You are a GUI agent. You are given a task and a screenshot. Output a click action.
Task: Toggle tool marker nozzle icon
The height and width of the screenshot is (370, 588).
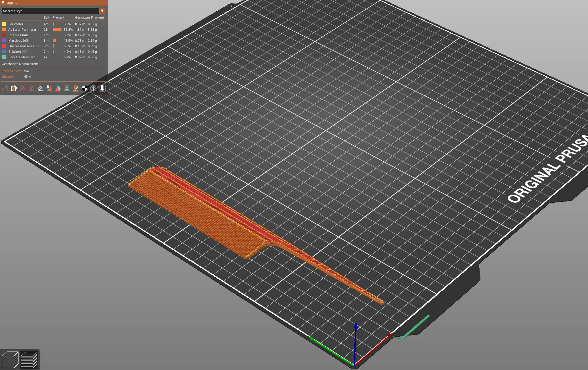pyautogui.click(x=102, y=88)
